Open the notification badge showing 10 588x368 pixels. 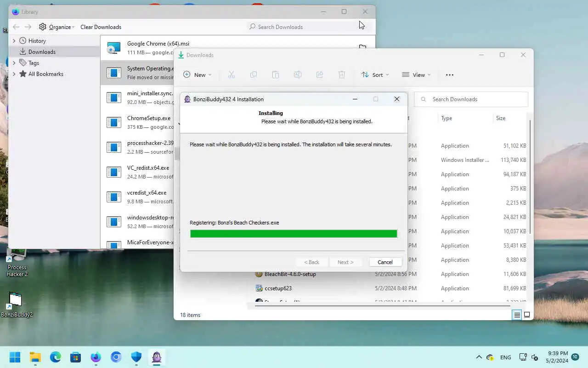coord(575,357)
